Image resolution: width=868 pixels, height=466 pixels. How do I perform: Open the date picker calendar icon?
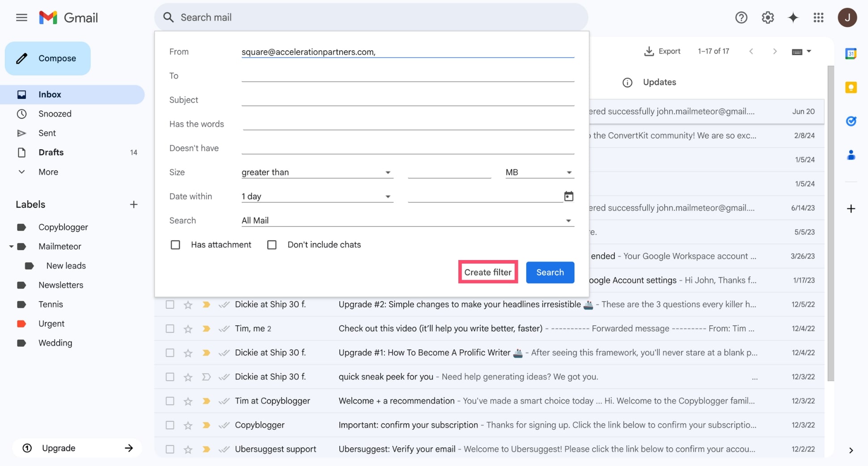coord(568,196)
